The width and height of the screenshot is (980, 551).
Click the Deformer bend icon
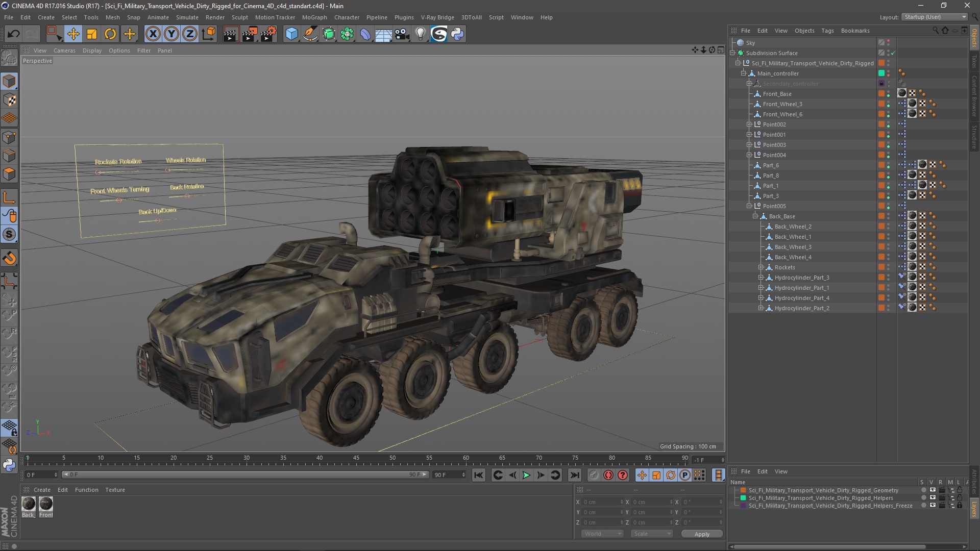[365, 34]
